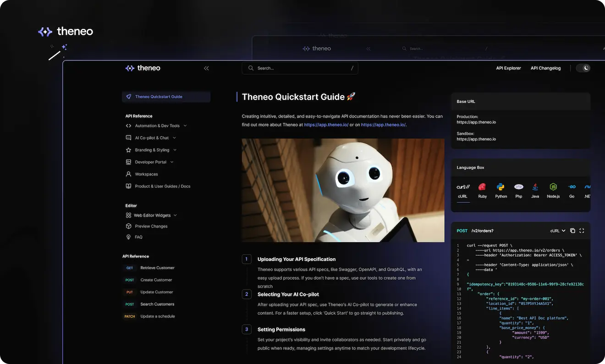Viewport: 605px width, 364px height.
Task: Click the Theneo logo in the sidebar
Action: point(143,68)
